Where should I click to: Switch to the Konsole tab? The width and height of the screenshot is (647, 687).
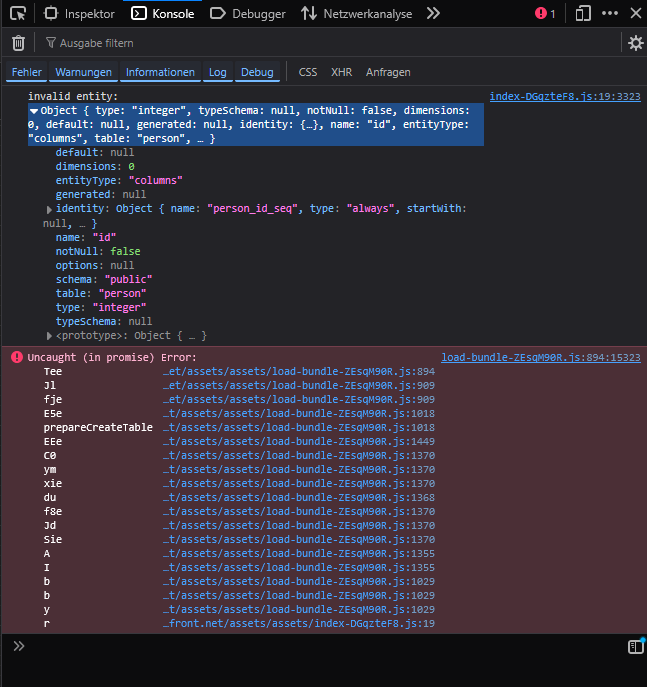[163, 14]
